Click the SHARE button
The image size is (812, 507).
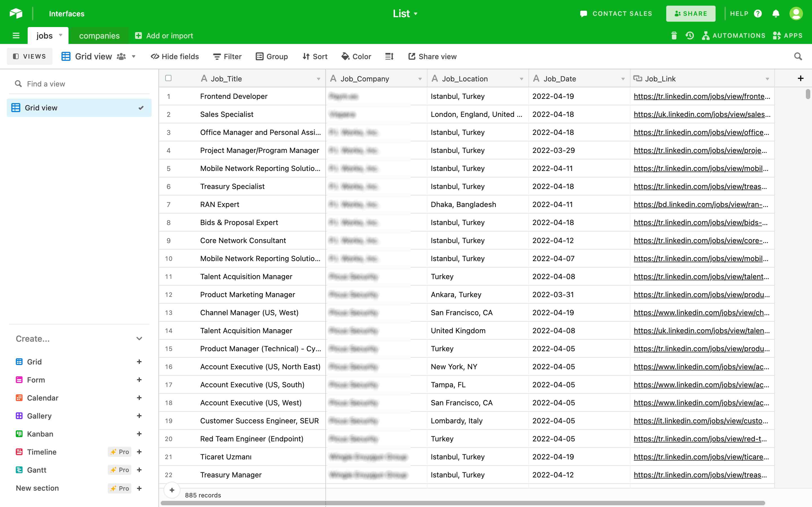[690, 14]
